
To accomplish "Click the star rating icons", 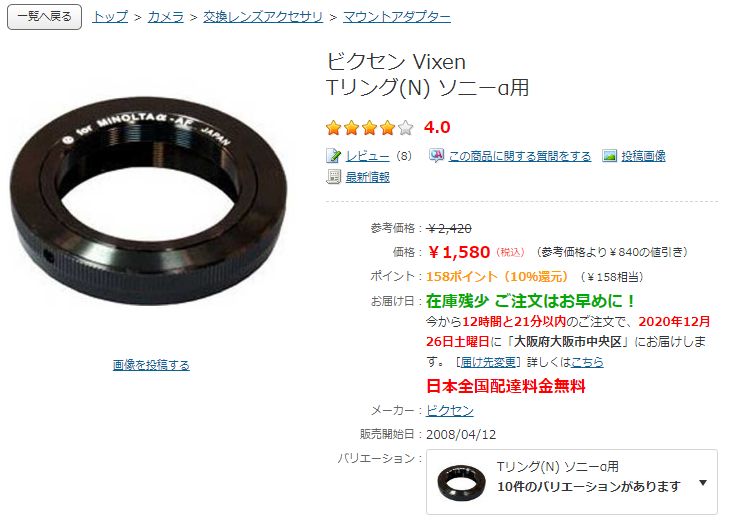I will 370,127.
